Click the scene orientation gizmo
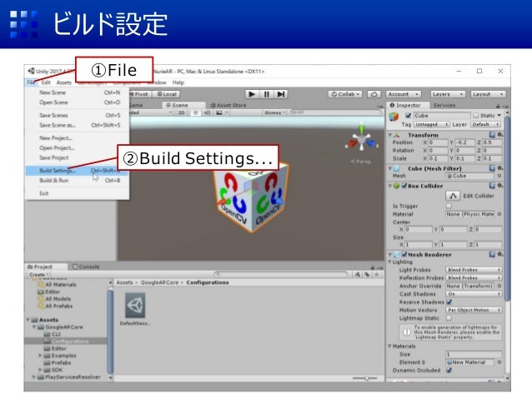Image resolution: width=532 pixels, height=399 pixels. click(x=362, y=139)
